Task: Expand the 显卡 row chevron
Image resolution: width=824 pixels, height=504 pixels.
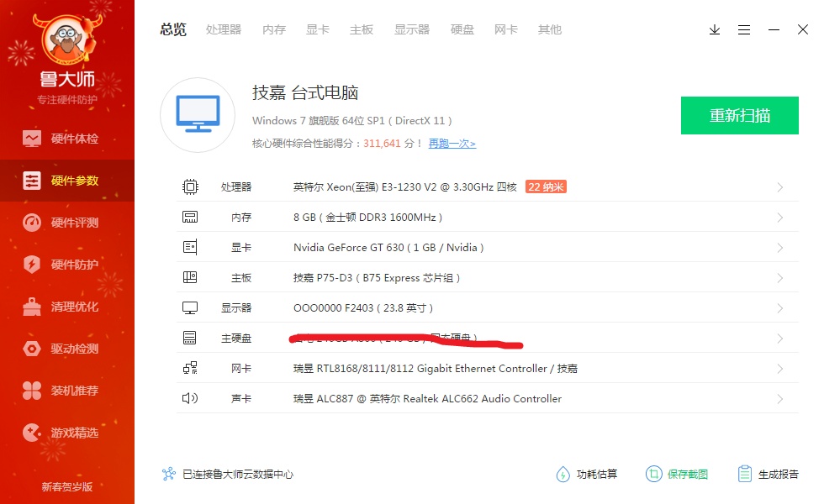Action: coord(780,248)
